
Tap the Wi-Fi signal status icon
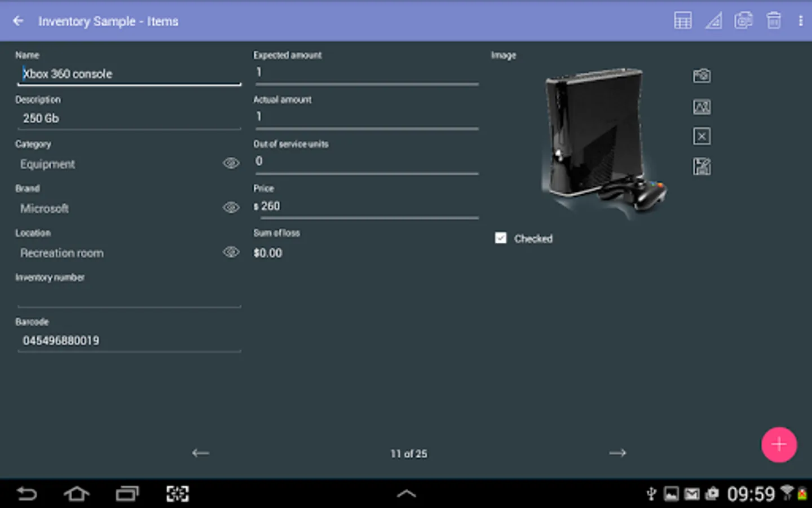[787, 493]
